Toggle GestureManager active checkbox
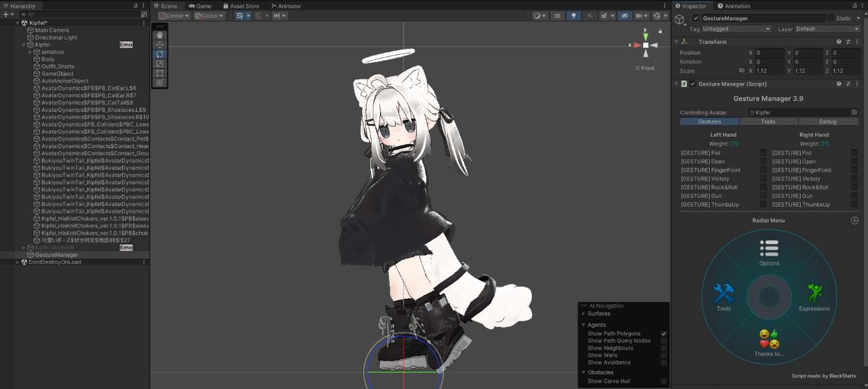The width and height of the screenshot is (868, 389). tap(696, 18)
